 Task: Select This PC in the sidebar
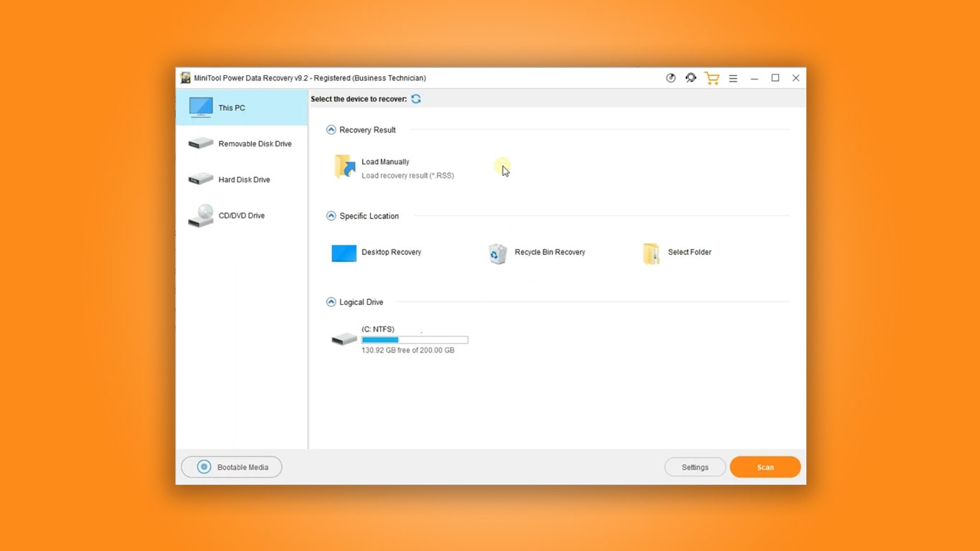231,108
